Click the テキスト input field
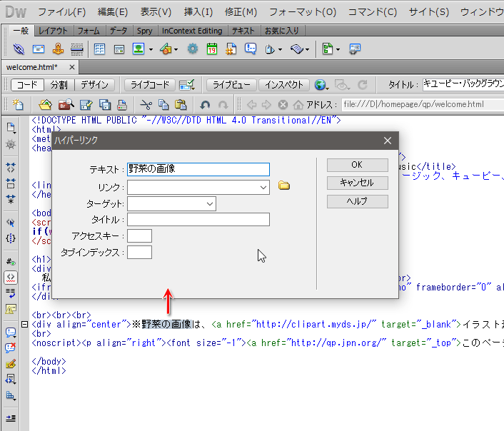The width and height of the screenshot is (504, 431). (198, 169)
